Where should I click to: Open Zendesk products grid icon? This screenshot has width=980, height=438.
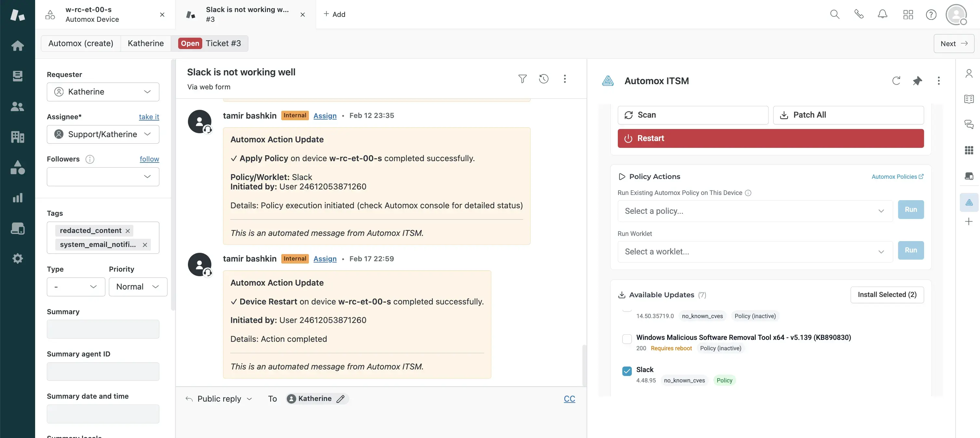[908, 14]
